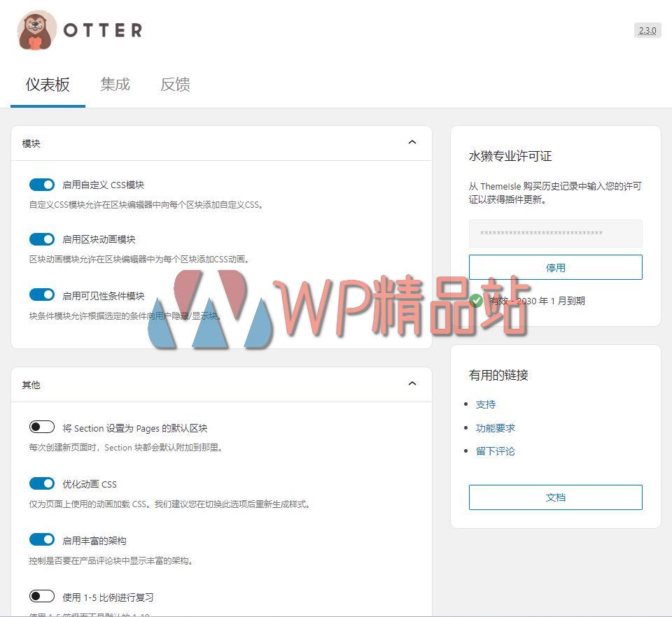Switch to the 集成 tab
The width and height of the screenshot is (672, 617).
coord(114,84)
